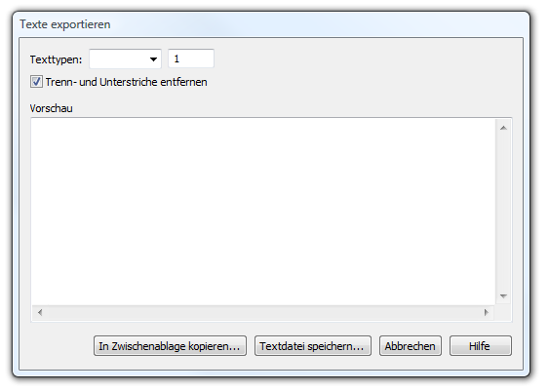Click the preview scroll-up arrow
Image resolution: width=549 pixels, height=392 pixels.
coord(503,128)
